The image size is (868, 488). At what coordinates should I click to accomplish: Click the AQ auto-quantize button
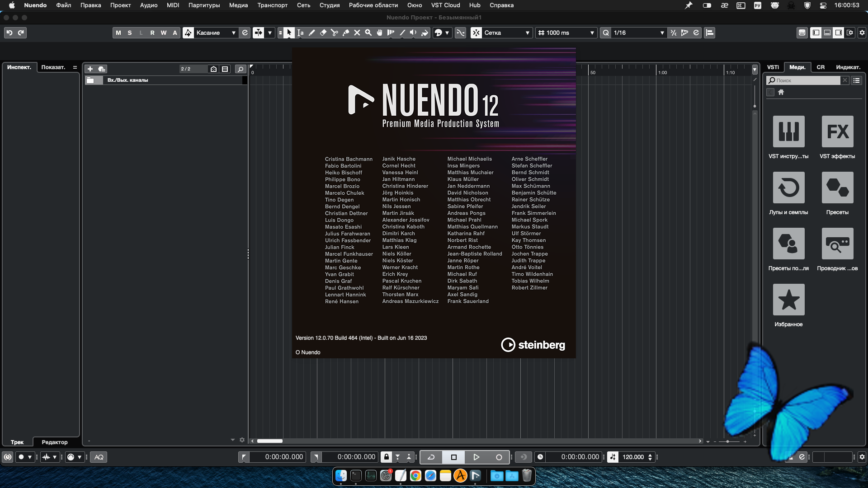click(x=99, y=457)
